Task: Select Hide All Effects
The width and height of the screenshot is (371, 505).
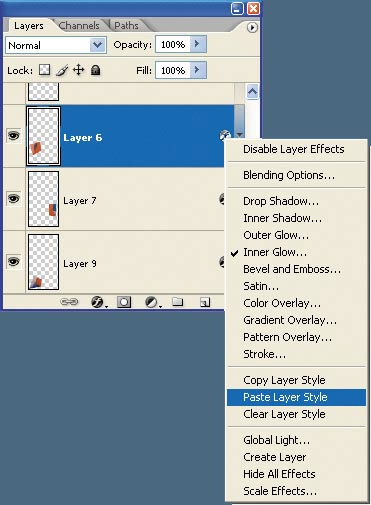Action: tap(296, 474)
